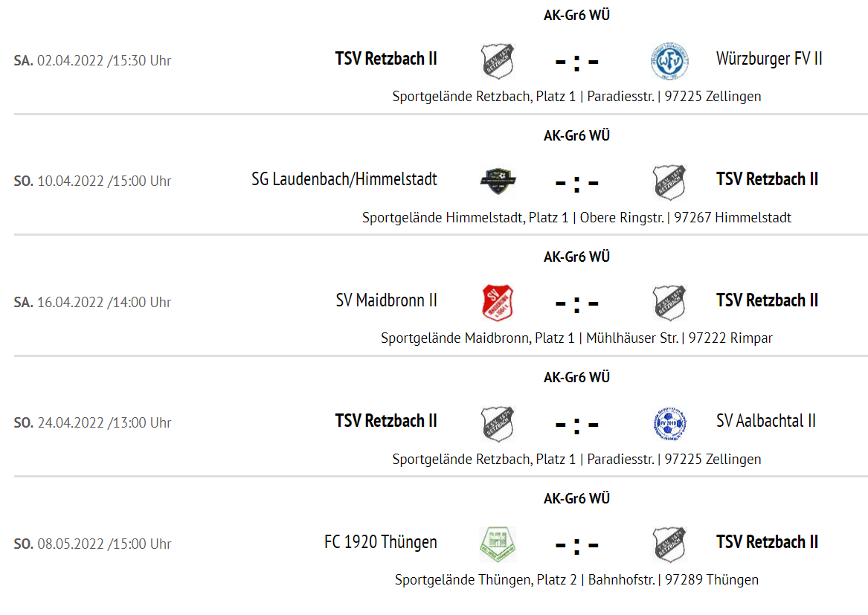Click the red SV Maidbronn II logo
The image size is (868, 615).
point(498,302)
